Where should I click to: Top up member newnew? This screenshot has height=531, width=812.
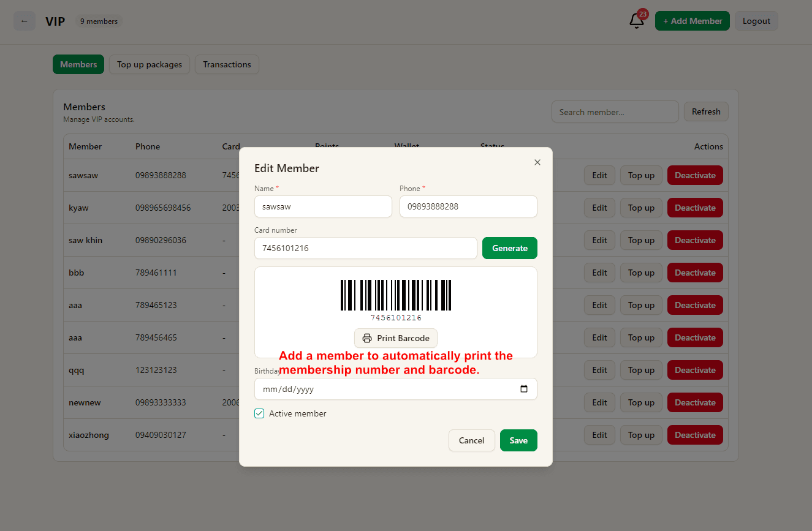pos(641,402)
